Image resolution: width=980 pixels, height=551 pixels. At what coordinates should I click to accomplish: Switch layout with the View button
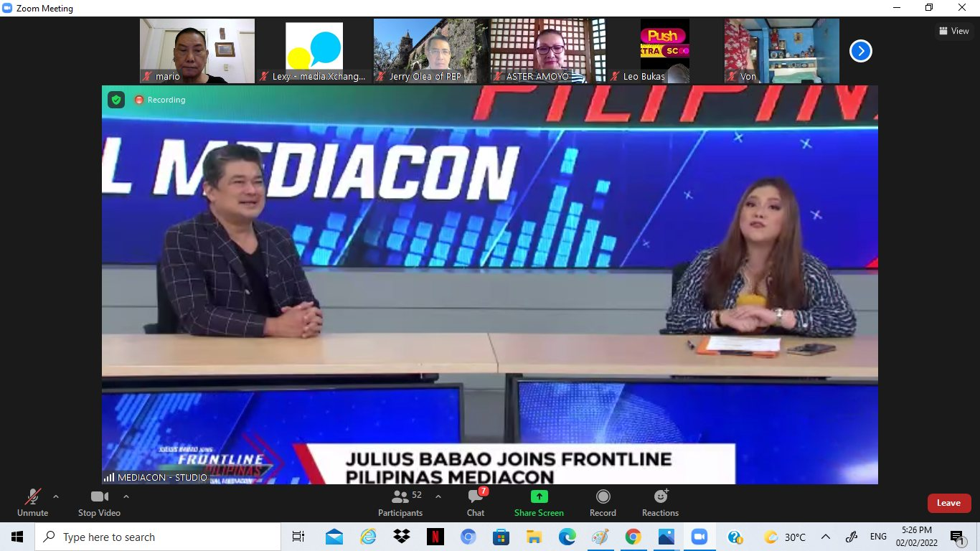(x=954, y=31)
